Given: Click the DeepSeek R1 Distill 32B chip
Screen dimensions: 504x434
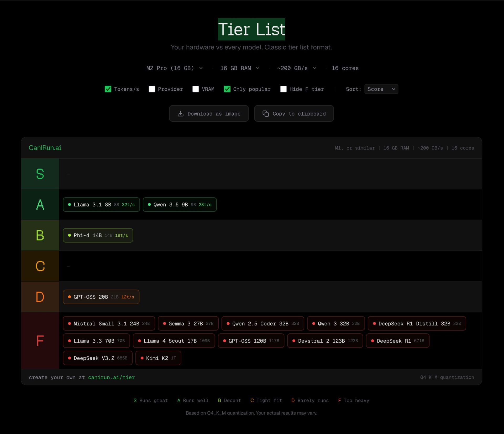Looking at the screenshot, I should click(417, 324).
